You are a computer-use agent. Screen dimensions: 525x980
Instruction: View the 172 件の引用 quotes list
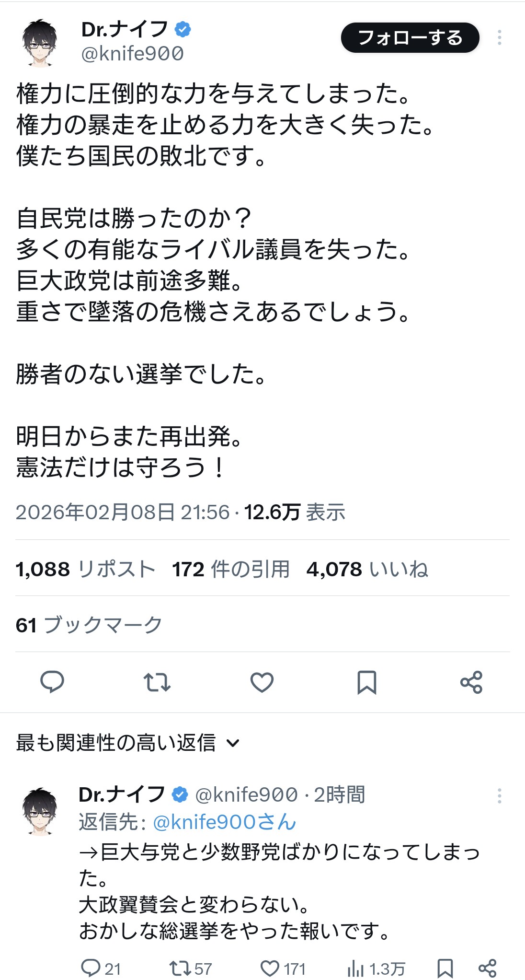click(231, 569)
